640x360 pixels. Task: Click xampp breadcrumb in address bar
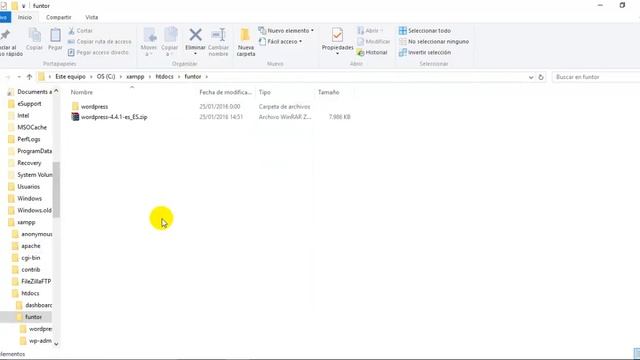135,77
